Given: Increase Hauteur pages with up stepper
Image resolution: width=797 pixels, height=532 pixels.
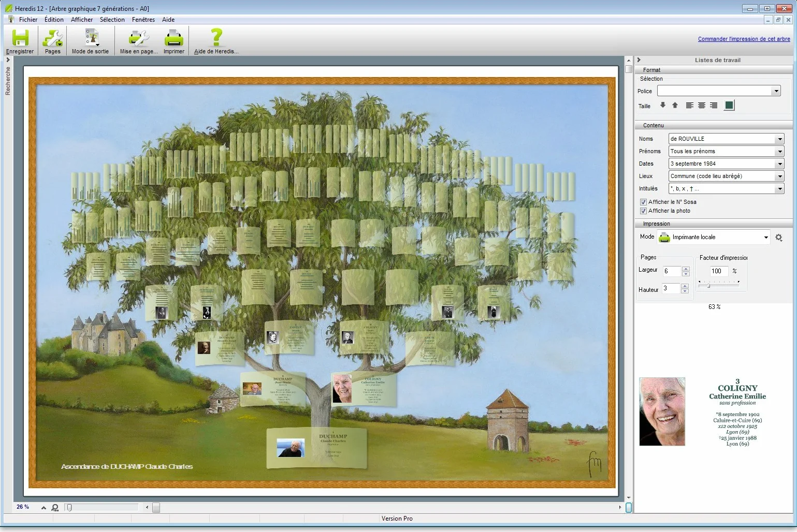Looking at the screenshot, I should (x=685, y=286).
